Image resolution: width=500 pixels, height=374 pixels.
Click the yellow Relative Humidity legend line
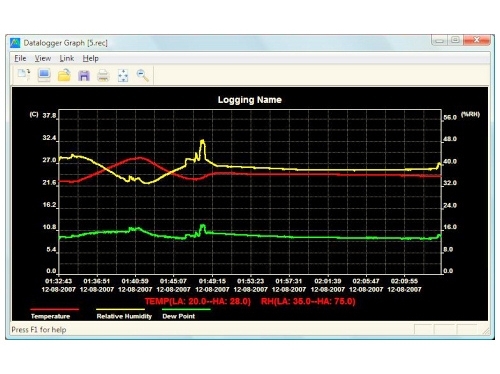120,309
